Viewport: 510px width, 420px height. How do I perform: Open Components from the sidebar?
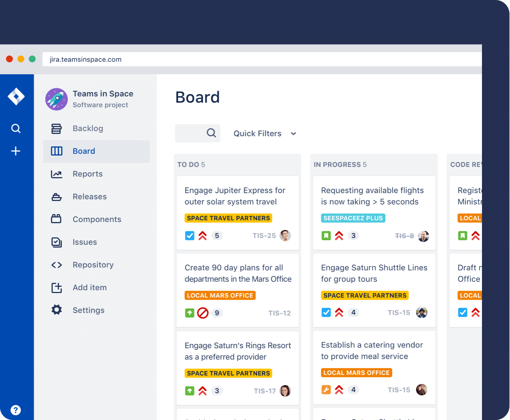[96, 219]
